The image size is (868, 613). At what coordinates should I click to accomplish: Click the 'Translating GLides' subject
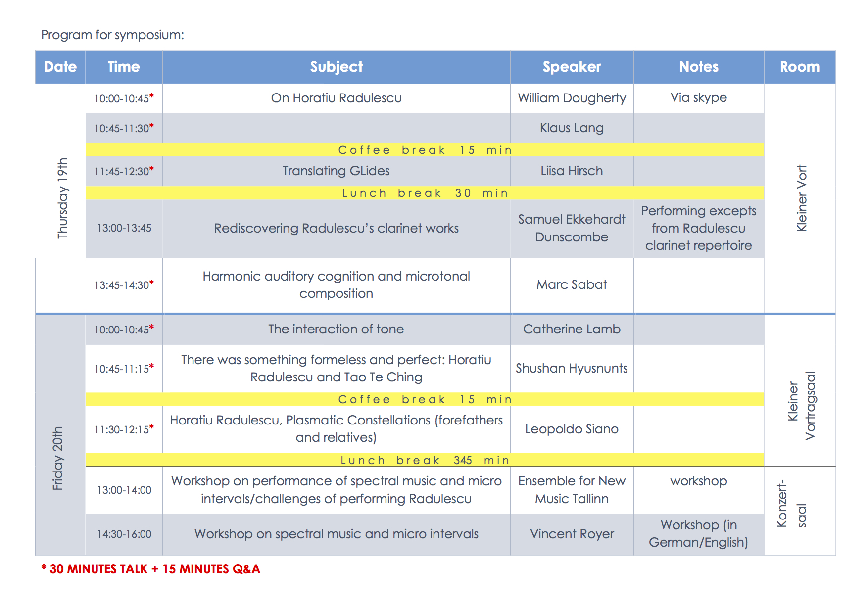(x=336, y=171)
